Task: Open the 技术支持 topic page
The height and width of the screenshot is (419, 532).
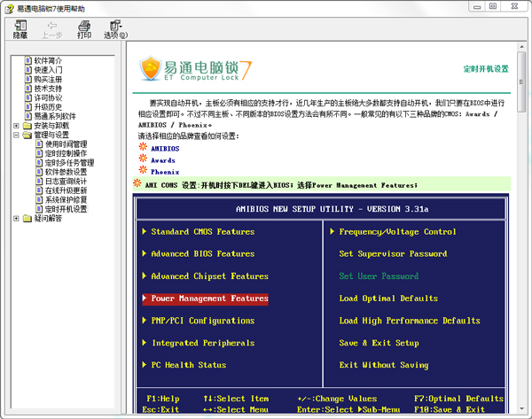Action: [x=48, y=89]
